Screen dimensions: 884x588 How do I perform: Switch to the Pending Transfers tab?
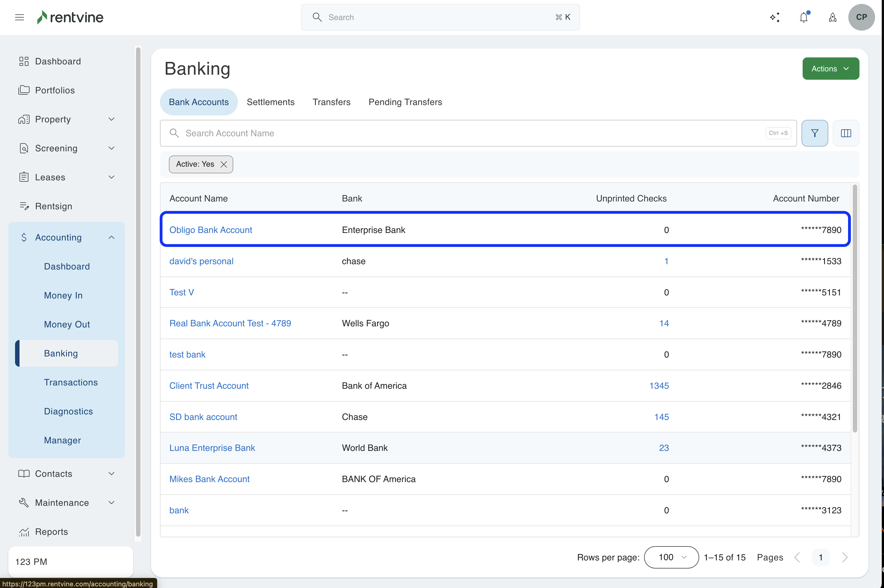tap(405, 102)
